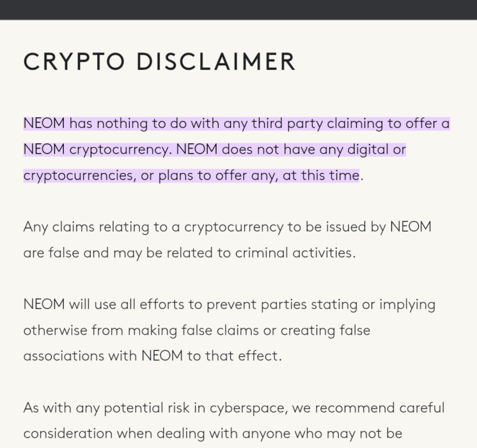Click the CRYPTO DISCLAIMER heading
The height and width of the screenshot is (448, 477).
click(x=159, y=61)
